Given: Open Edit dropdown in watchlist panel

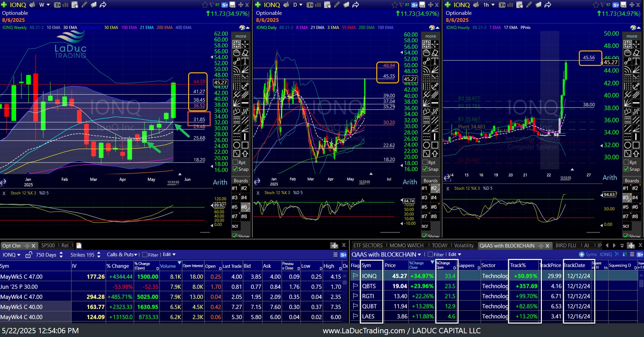Looking at the screenshot, I should pos(455,255).
